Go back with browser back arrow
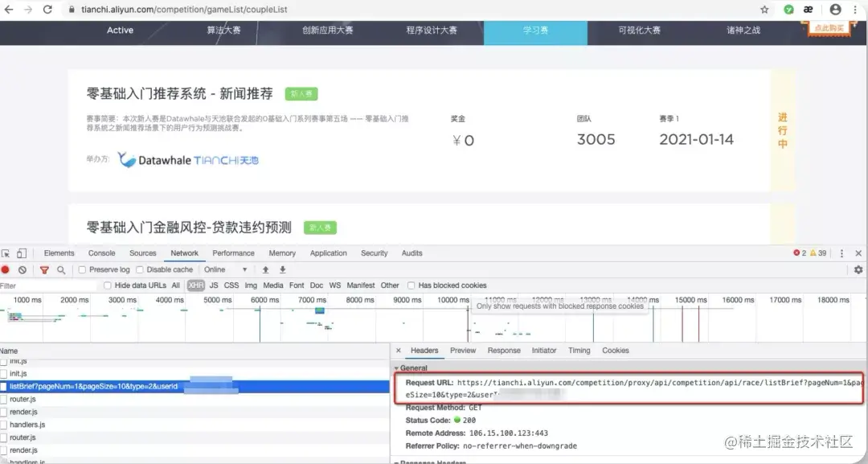The image size is (868, 464). 9,10
